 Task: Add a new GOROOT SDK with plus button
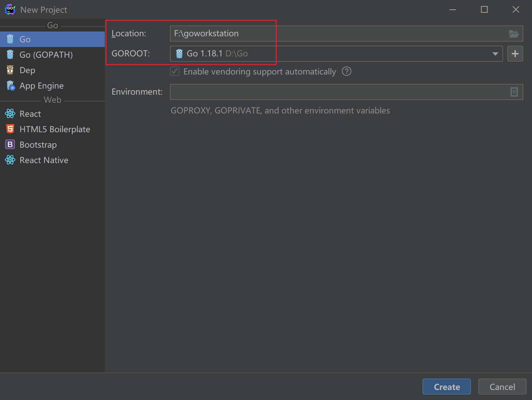tap(515, 54)
